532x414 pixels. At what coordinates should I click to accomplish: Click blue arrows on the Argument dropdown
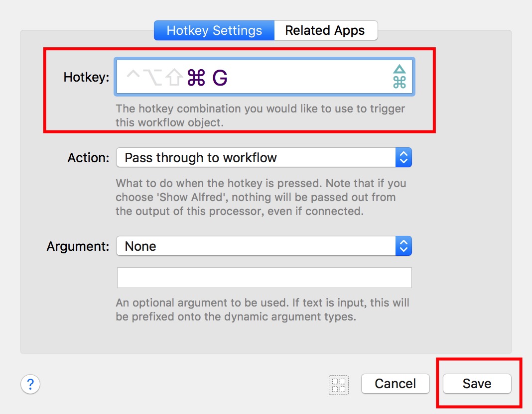coord(403,246)
